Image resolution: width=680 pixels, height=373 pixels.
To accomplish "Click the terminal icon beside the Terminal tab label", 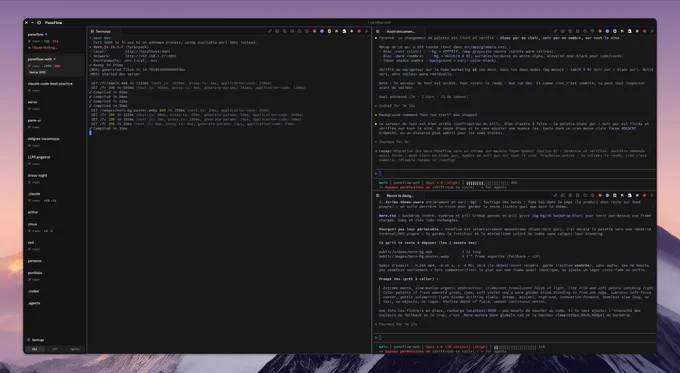I will [x=92, y=31].
